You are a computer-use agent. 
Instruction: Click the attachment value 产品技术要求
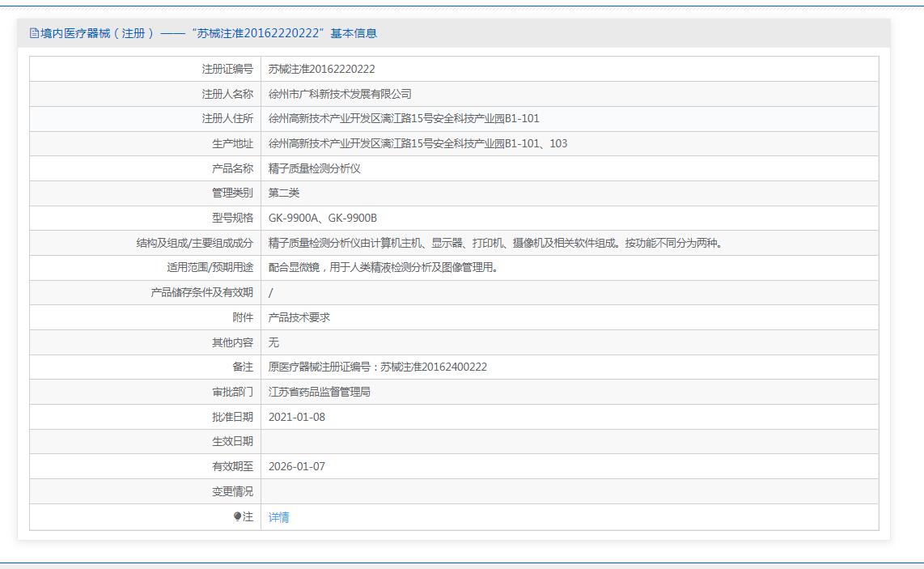tap(299, 317)
